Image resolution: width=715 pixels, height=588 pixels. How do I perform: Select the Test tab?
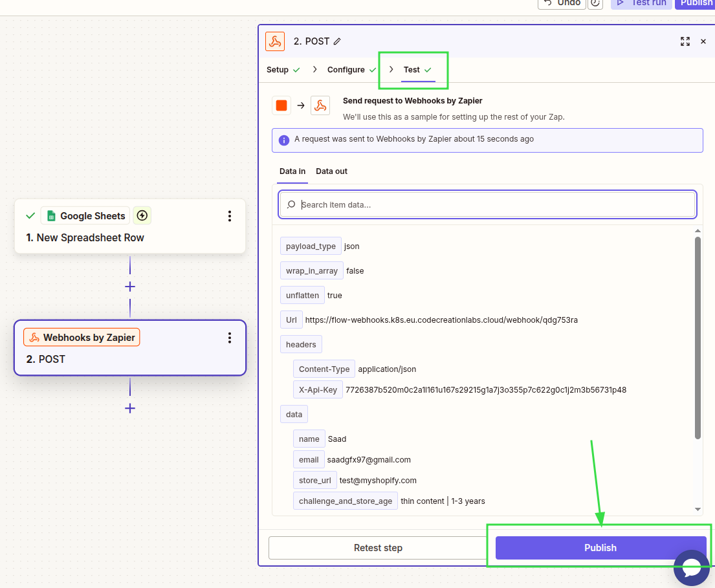click(x=412, y=70)
